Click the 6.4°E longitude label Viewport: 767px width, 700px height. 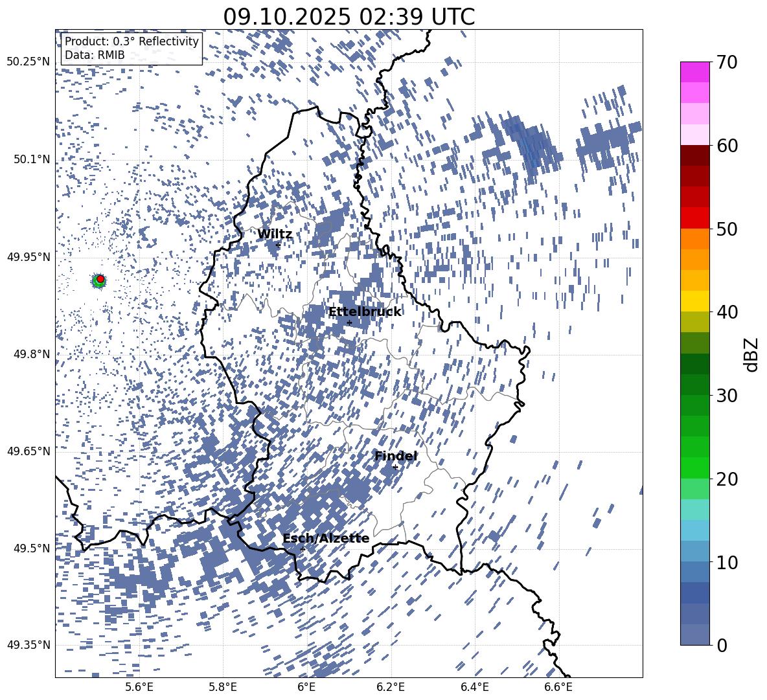click(x=474, y=688)
